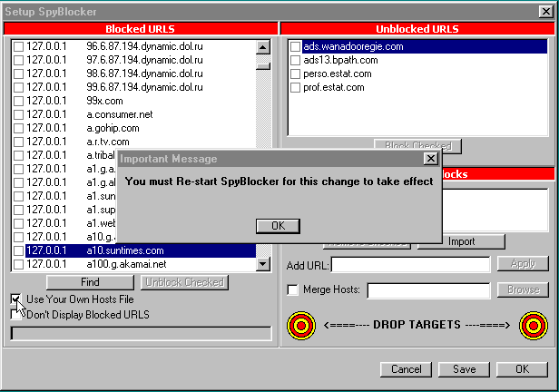Check the box for 96.6.87.194.dynamic.dol.ru

(x=18, y=46)
